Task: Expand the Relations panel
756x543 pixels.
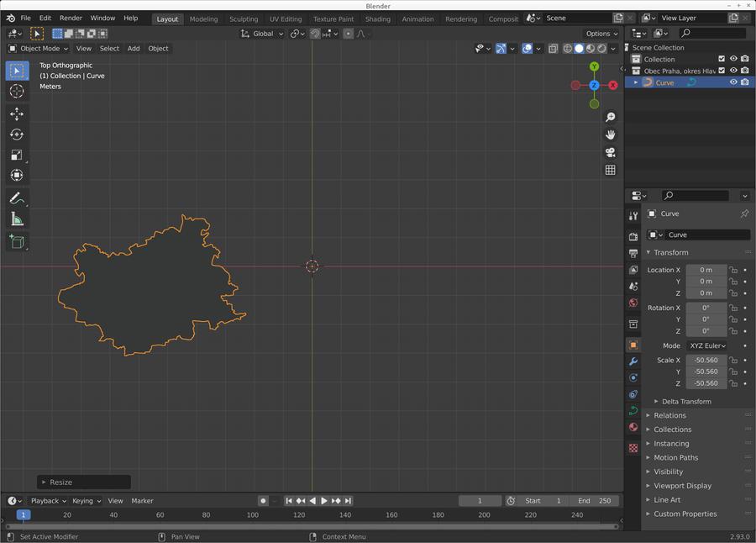Action: pyautogui.click(x=669, y=415)
